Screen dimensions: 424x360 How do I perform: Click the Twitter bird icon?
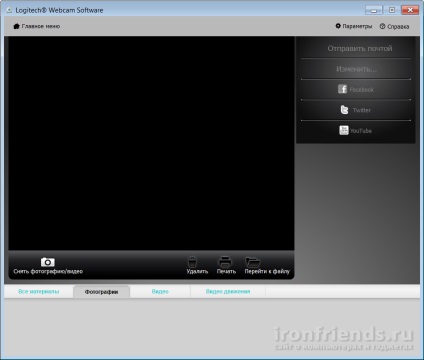pyautogui.click(x=344, y=110)
